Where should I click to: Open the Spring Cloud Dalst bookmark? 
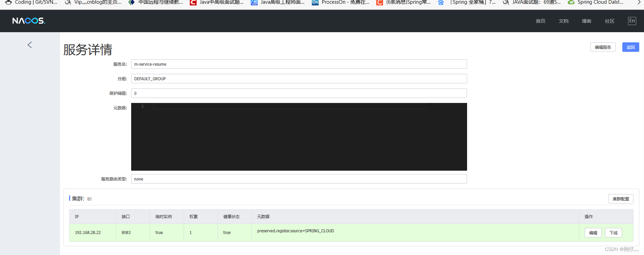(596, 2)
